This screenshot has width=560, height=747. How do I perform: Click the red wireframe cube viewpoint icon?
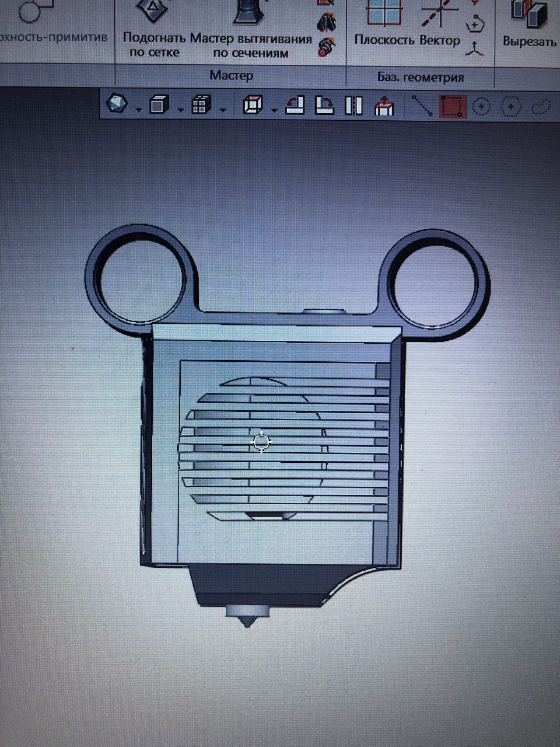click(252, 105)
